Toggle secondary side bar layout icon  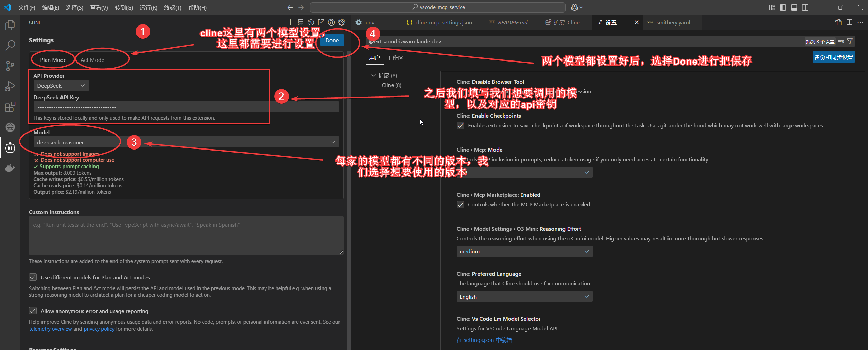(x=805, y=7)
